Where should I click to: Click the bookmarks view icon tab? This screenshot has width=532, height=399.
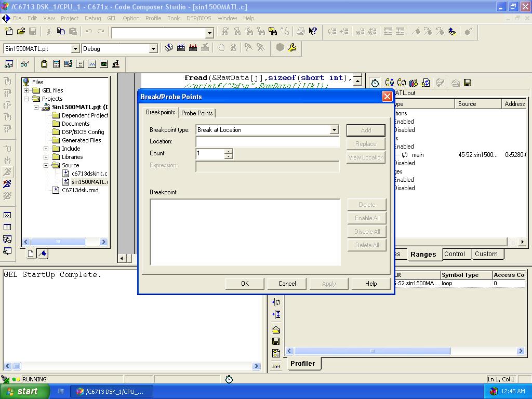tap(43, 254)
